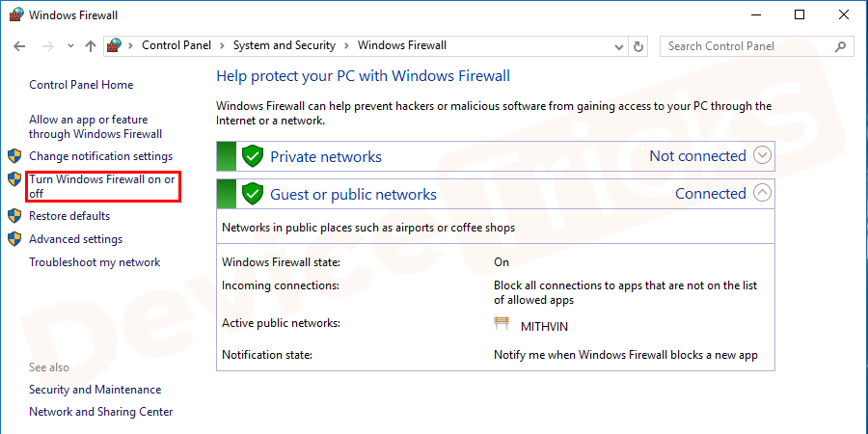Open Control Panel Home link
The width and height of the screenshot is (868, 434).
pos(81,85)
